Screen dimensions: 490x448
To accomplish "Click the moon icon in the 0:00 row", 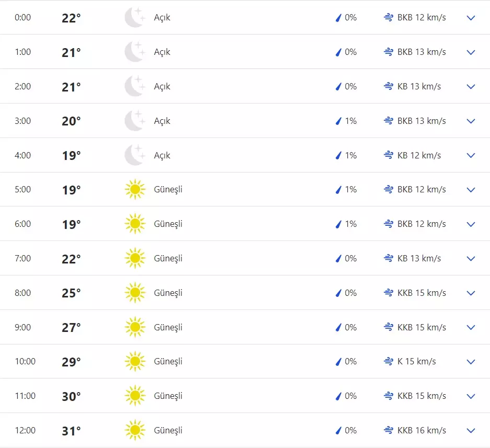I will [134, 18].
